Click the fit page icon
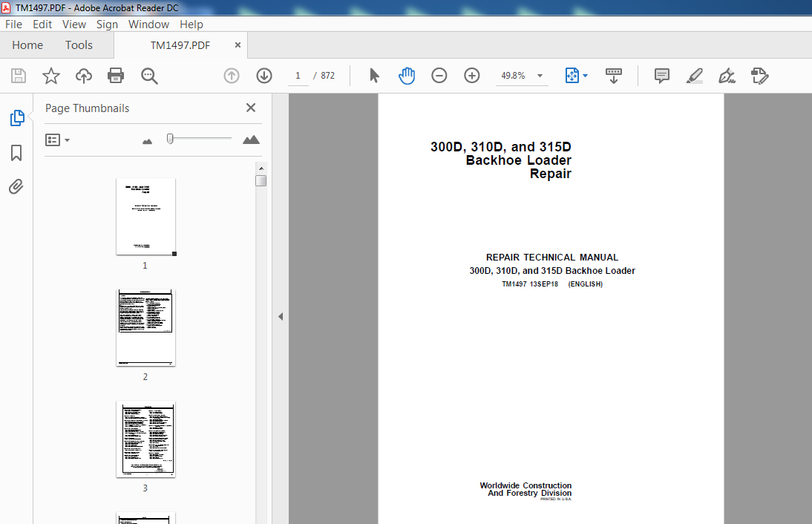The height and width of the screenshot is (524, 812). point(572,76)
